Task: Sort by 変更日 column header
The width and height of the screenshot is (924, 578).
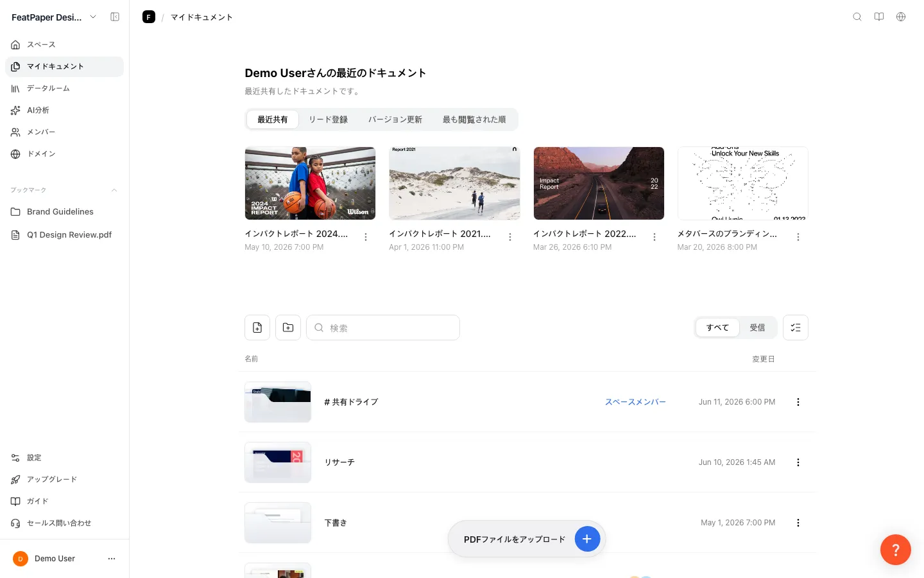Action: [x=764, y=359]
